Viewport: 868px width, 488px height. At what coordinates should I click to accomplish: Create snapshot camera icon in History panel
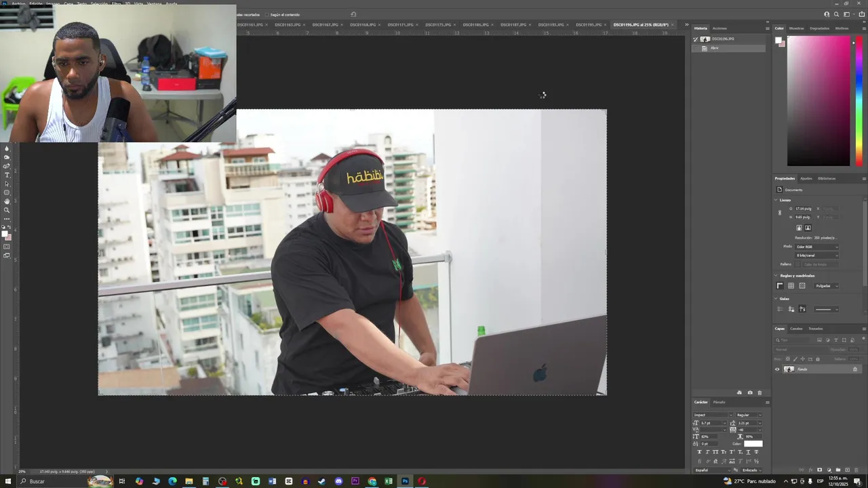coord(750,392)
